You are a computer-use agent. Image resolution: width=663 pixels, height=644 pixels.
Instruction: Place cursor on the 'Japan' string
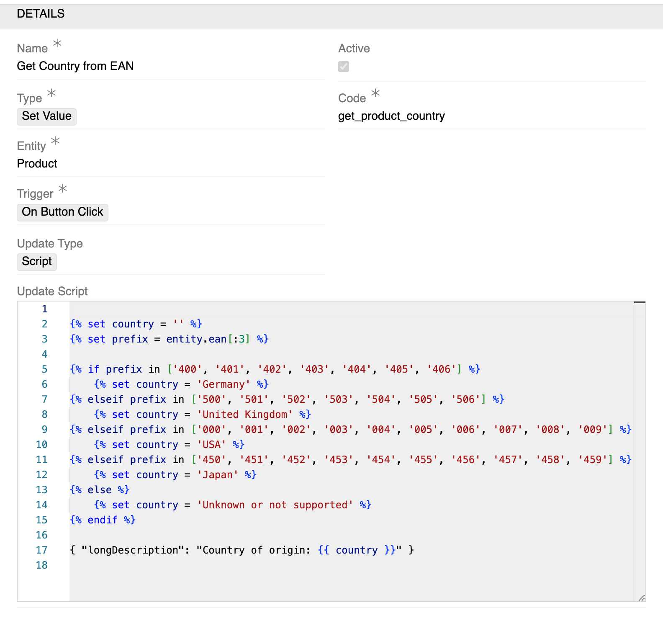[x=218, y=475]
